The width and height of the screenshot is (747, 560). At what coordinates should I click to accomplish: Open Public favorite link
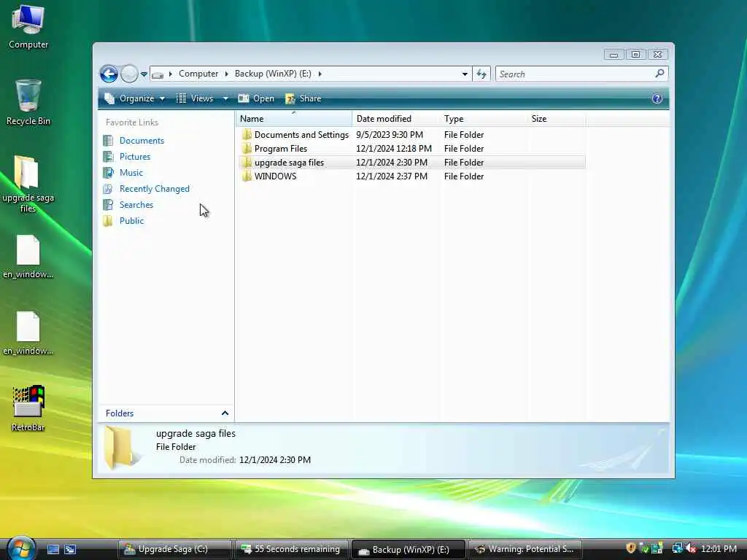(131, 221)
